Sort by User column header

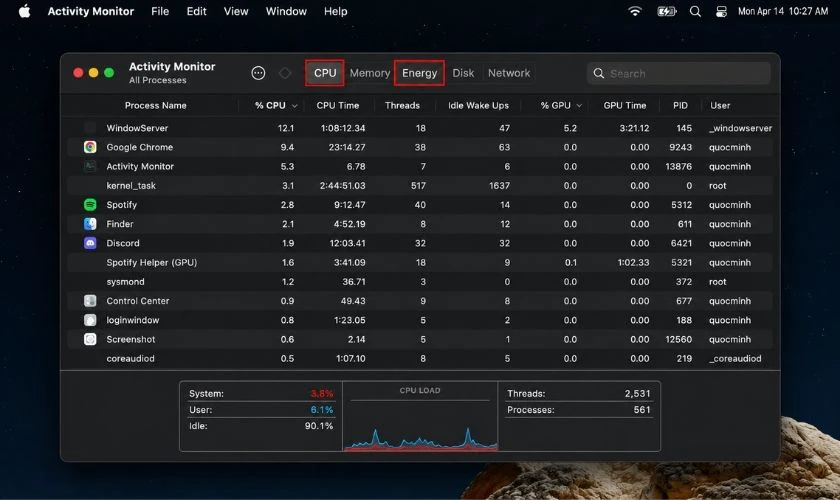click(720, 106)
